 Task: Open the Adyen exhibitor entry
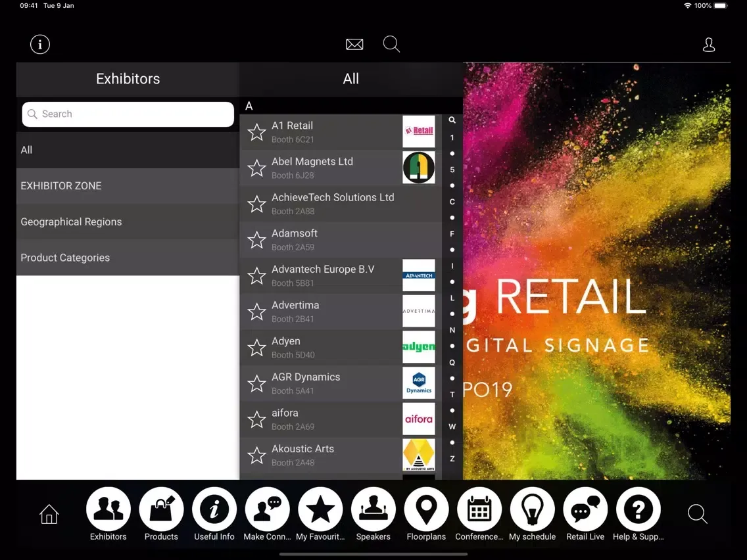point(341,348)
